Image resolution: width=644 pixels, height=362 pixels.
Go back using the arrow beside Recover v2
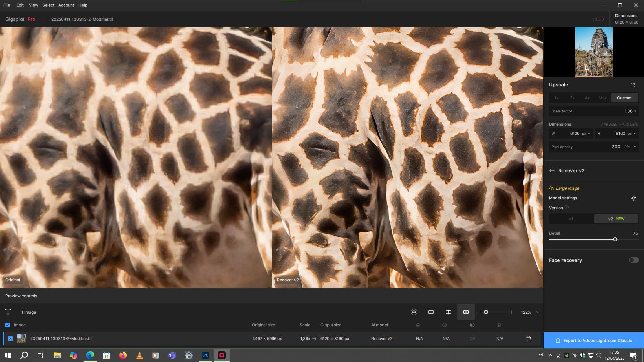(x=552, y=171)
